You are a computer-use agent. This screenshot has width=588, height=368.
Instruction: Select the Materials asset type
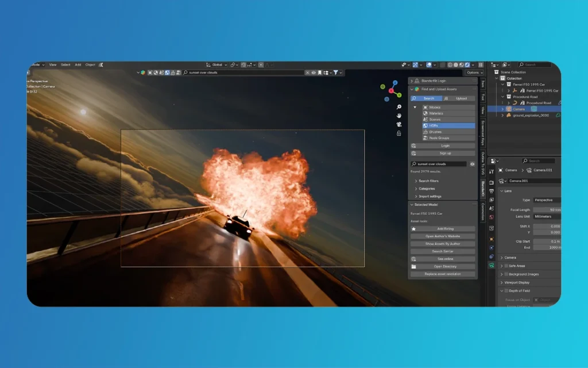coord(448,113)
